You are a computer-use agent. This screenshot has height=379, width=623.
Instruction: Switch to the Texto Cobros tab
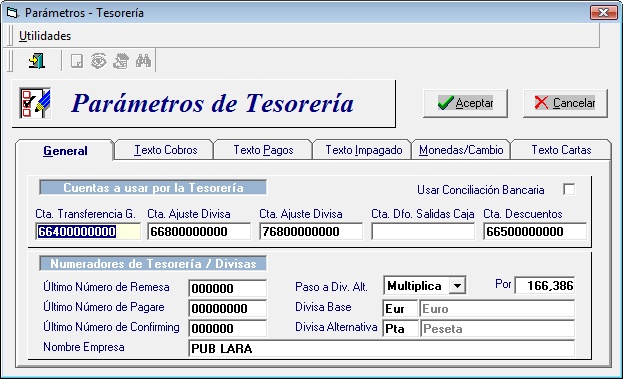tap(165, 150)
